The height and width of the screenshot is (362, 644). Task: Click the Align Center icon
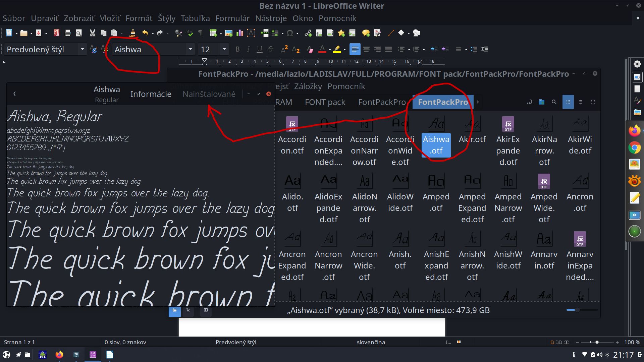pyautogui.click(x=366, y=49)
